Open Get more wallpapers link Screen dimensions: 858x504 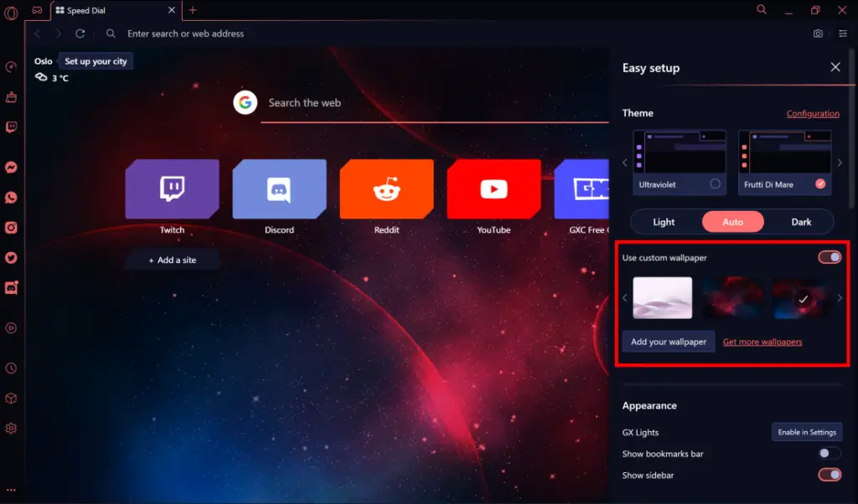pos(762,342)
